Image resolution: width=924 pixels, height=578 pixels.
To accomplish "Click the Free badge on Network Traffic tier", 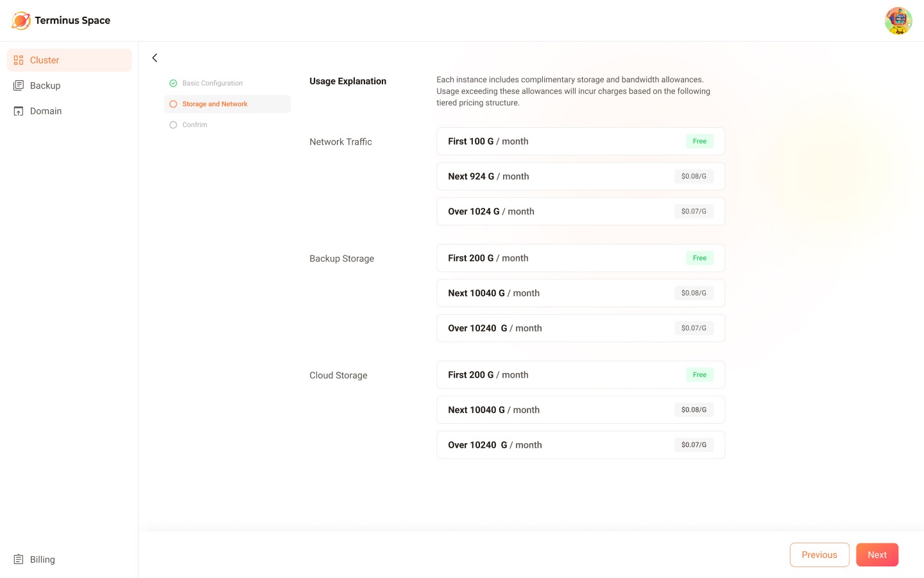I will point(699,141).
